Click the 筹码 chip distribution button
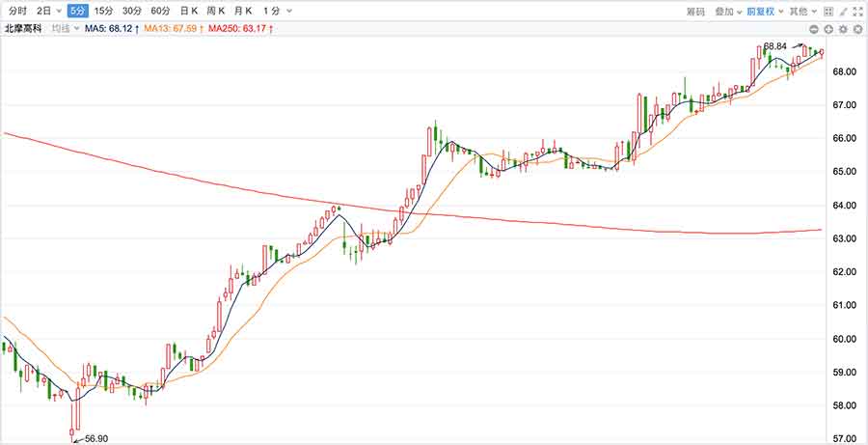 pos(695,12)
